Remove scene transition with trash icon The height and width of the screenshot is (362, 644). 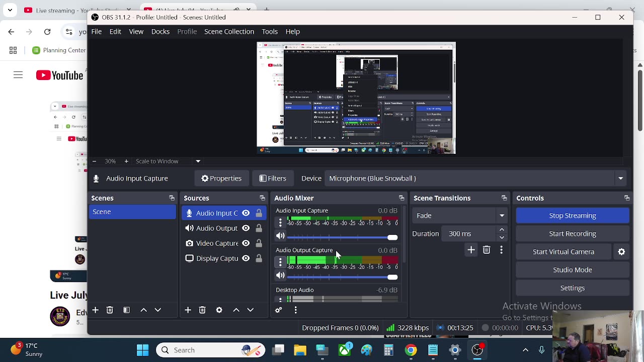pos(487,250)
